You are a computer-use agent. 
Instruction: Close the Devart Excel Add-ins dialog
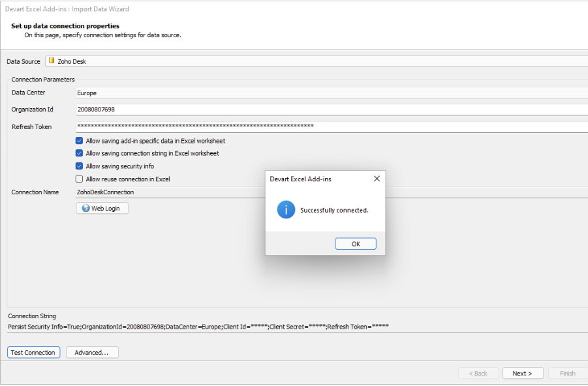coord(377,178)
